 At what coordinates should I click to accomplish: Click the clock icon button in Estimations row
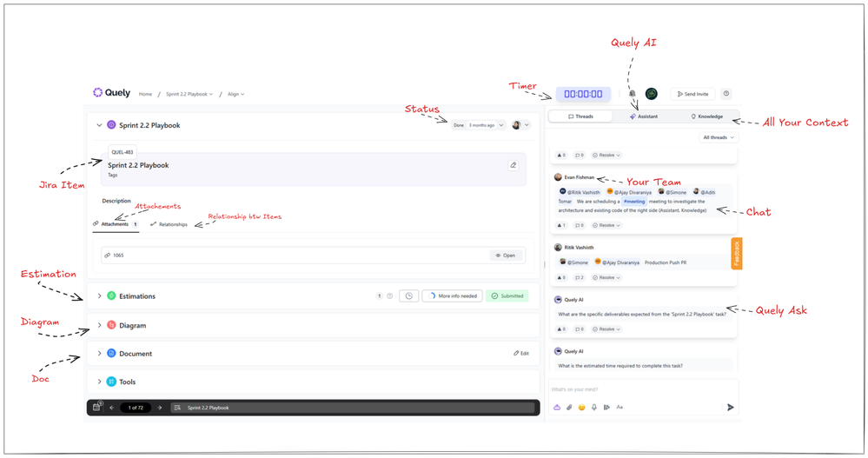point(408,295)
